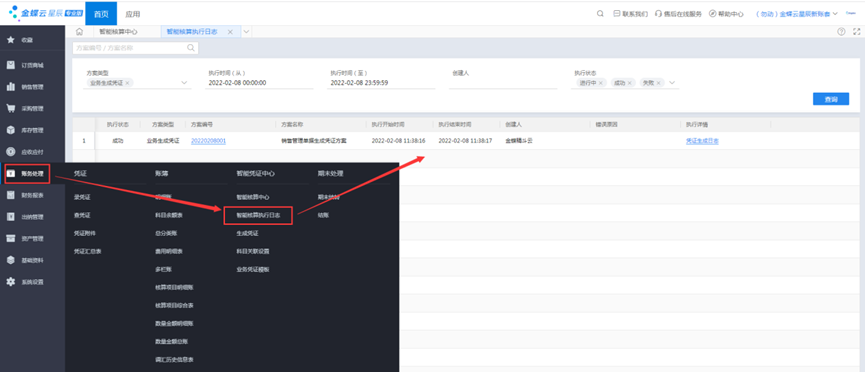Viewport: 865px width, 372px height.
Task: Open 核算项目综合表 menu item
Action: [174, 305]
